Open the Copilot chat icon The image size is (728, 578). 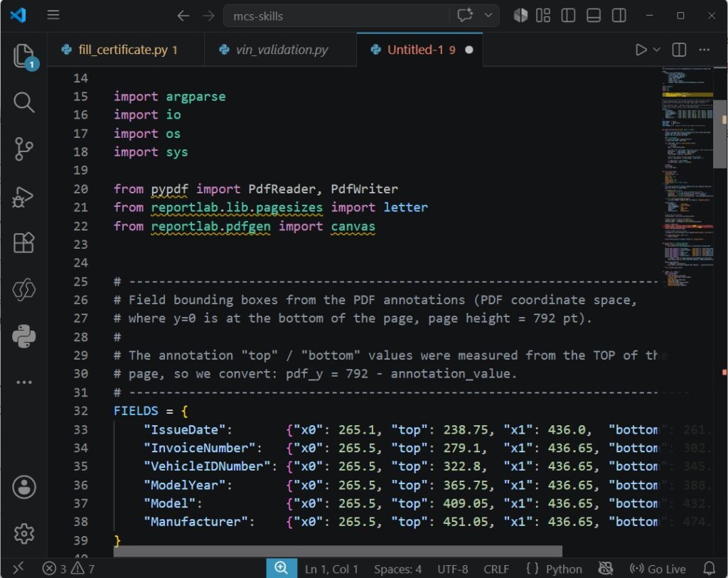tap(465, 16)
